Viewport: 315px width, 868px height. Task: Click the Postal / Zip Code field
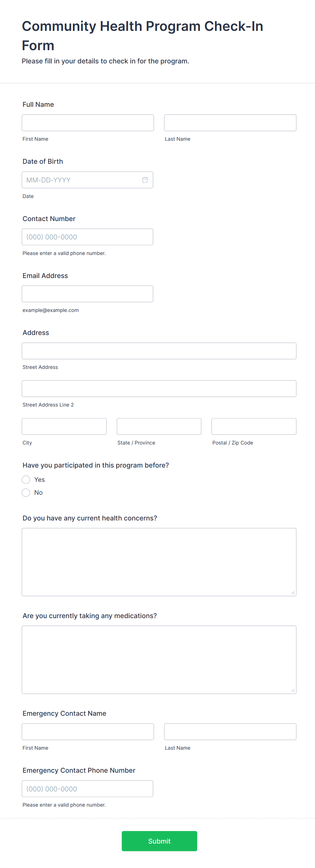[253, 426]
